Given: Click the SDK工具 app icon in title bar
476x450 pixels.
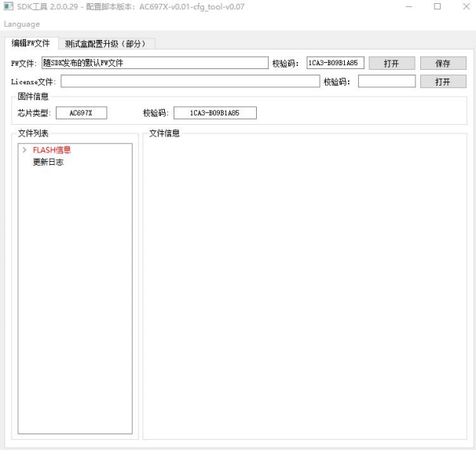Looking at the screenshot, I should pos(9,6).
